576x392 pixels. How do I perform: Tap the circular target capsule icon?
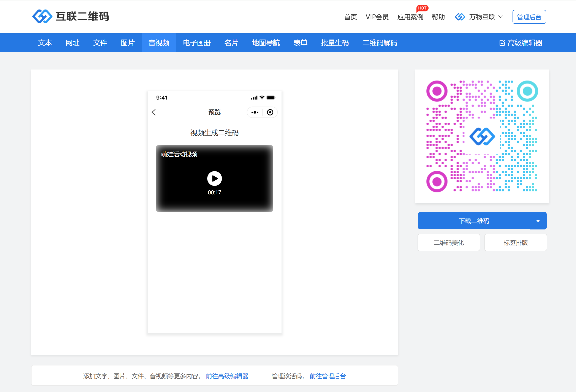(x=270, y=112)
